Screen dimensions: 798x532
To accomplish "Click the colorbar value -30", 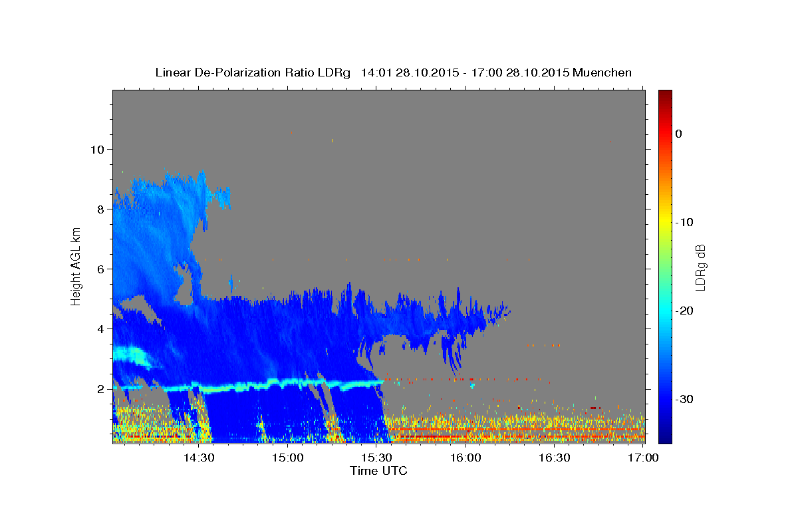I will tap(684, 399).
